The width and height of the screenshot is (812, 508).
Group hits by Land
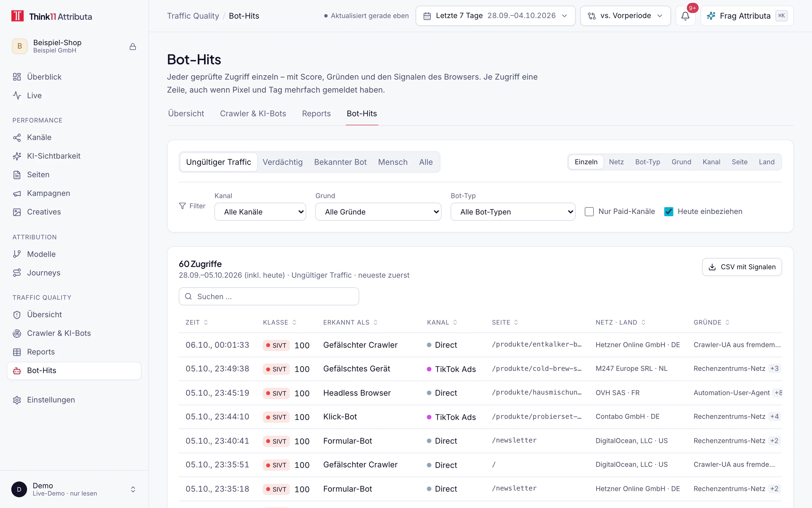(767, 162)
